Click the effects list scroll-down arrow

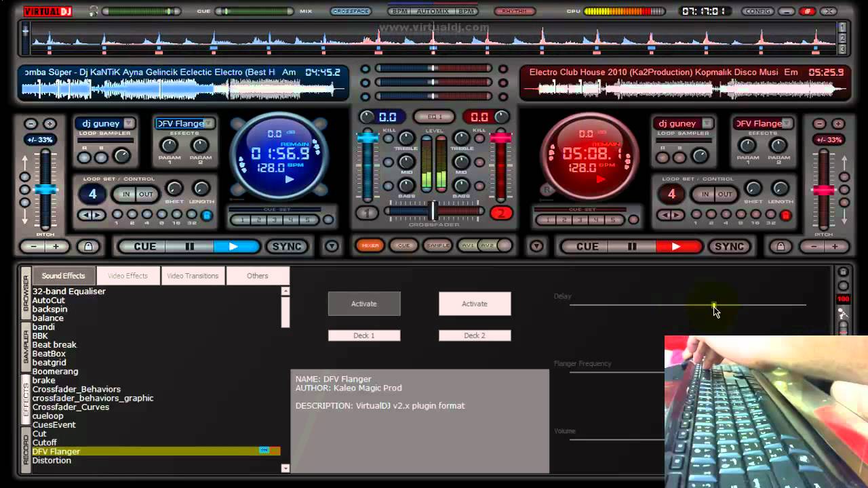(x=285, y=468)
